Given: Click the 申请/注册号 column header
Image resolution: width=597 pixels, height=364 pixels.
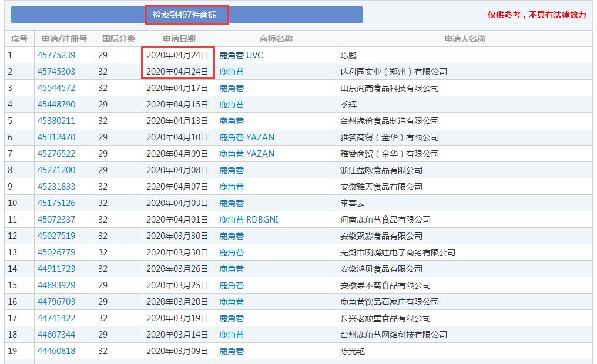Looking at the screenshot, I should (65, 39).
